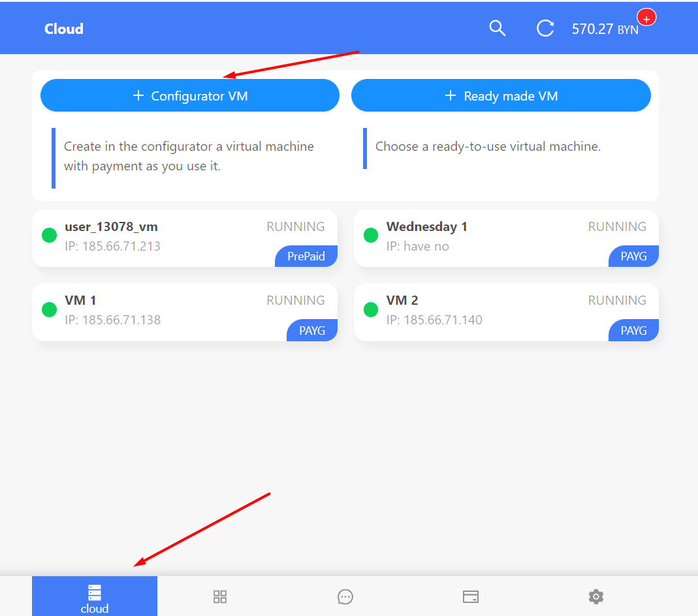This screenshot has width=698, height=616.
Task: Add funds with the red plus badge
Action: click(x=646, y=18)
